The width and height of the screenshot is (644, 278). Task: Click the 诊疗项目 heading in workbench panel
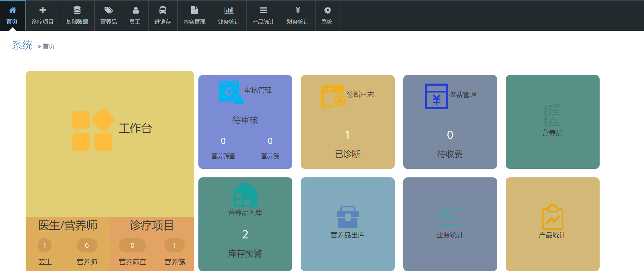(x=152, y=225)
